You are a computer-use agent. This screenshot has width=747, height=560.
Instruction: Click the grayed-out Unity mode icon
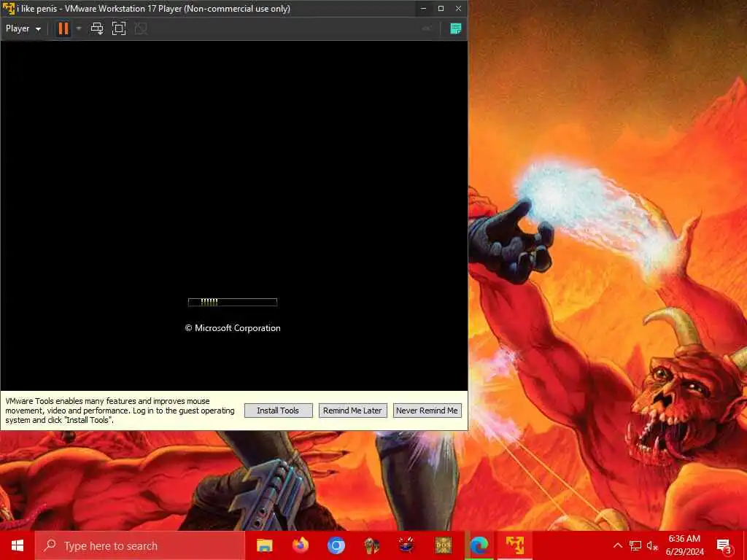pyautogui.click(x=141, y=28)
